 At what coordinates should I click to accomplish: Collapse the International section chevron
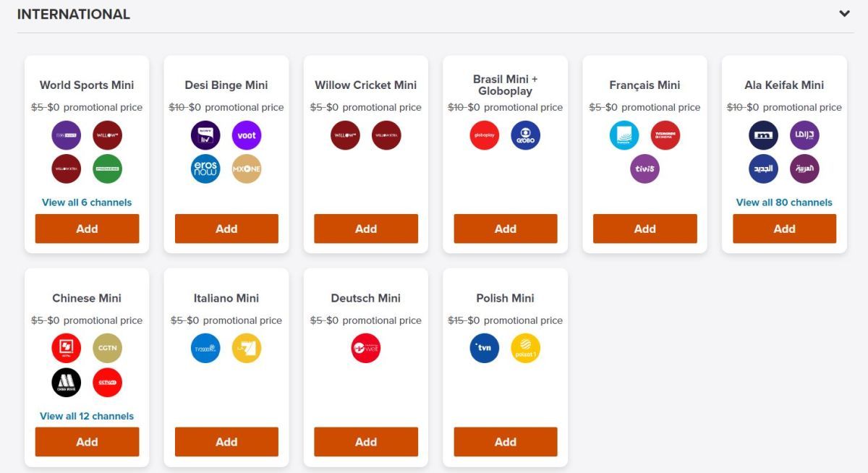coord(844,14)
